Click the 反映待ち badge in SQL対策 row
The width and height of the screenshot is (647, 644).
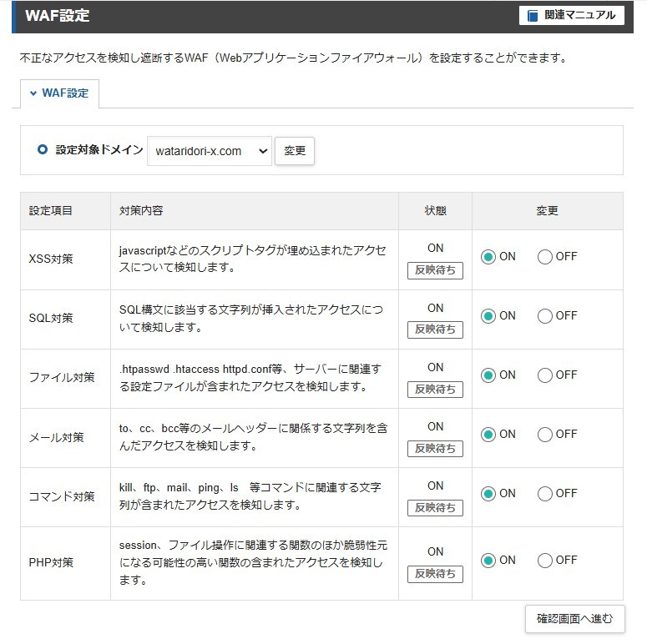pos(435,330)
